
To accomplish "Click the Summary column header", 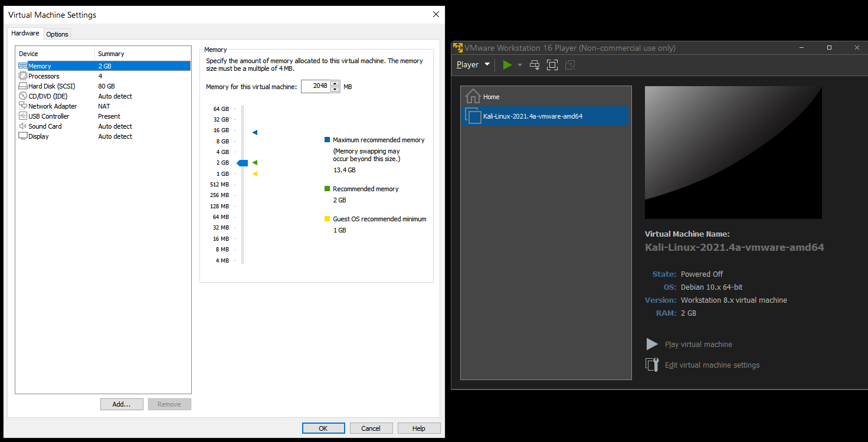I will (143, 54).
